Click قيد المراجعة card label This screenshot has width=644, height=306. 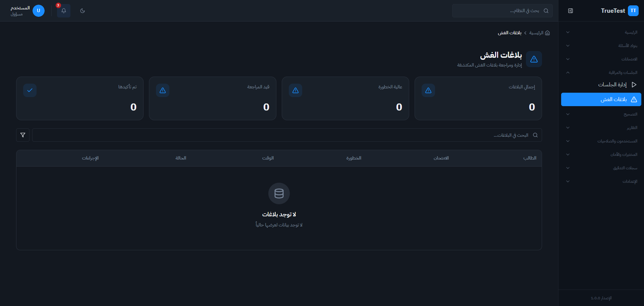tap(258, 87)
